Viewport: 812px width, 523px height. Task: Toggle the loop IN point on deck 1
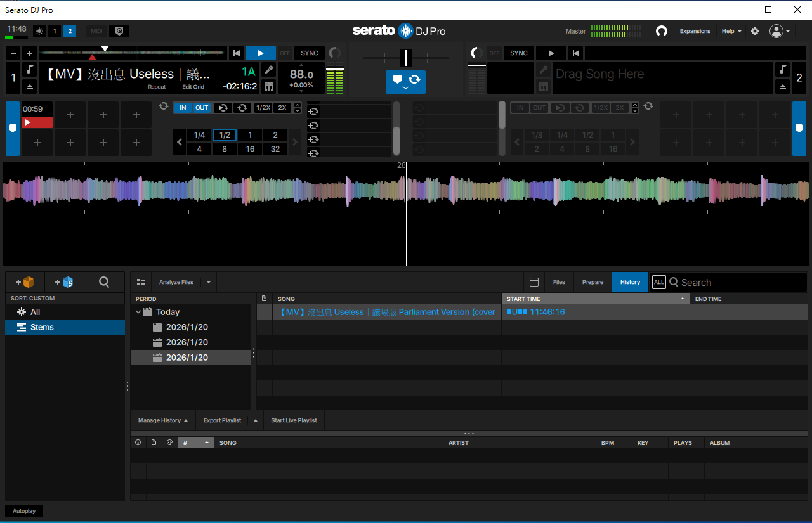click(183, 108)
